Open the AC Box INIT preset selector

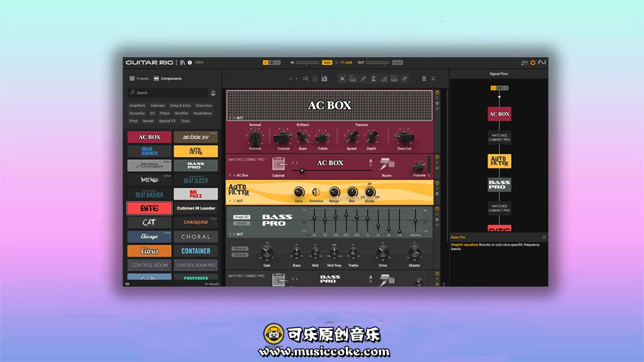point(236,118)
